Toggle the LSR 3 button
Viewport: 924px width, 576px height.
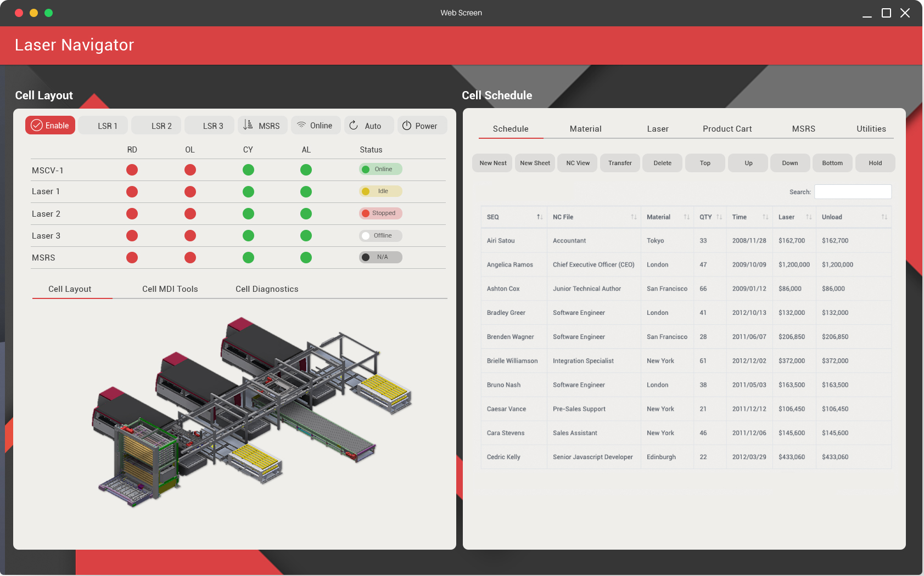coord(209,126)
